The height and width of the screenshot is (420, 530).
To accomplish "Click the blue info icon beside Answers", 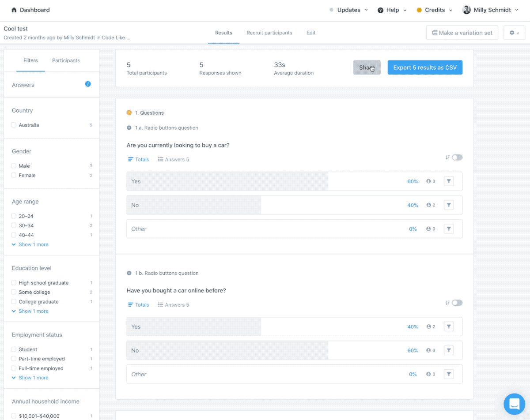I will [x=88, y=84].
